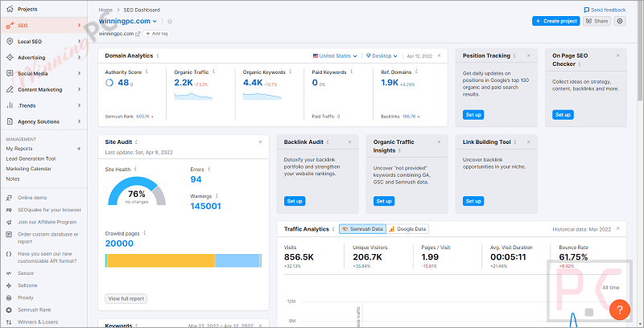
Task: Click the Share button
Action: [597, 21]
